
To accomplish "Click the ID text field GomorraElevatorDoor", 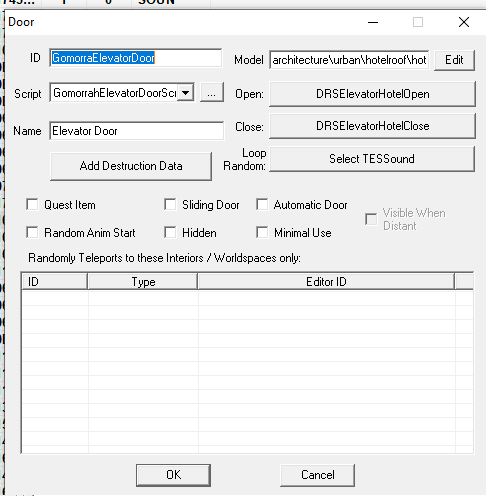I will [135, 58].
